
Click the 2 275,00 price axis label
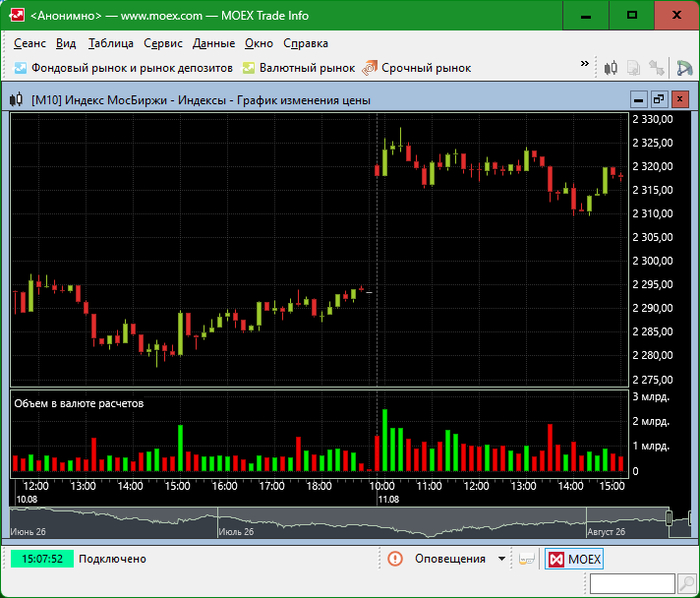(x=653, y=380)
